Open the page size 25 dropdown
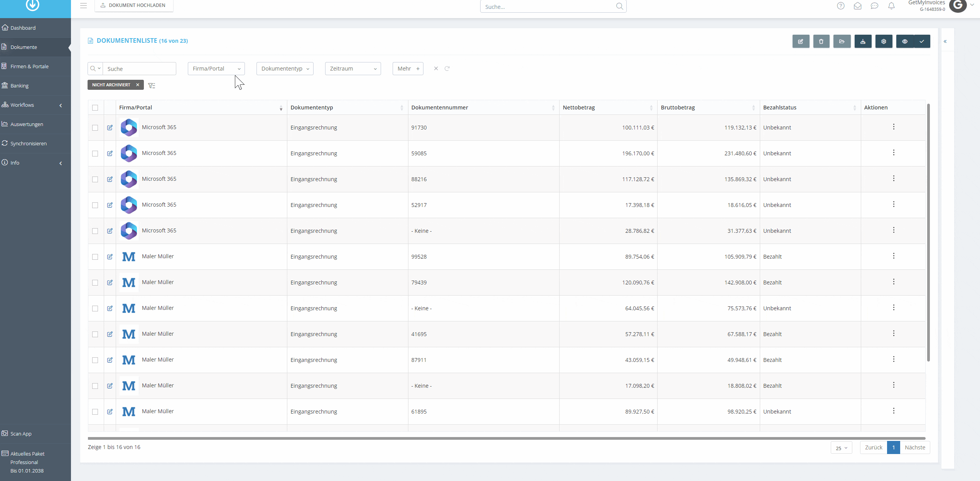Screen dimensions: 980x481 (841, 448)
